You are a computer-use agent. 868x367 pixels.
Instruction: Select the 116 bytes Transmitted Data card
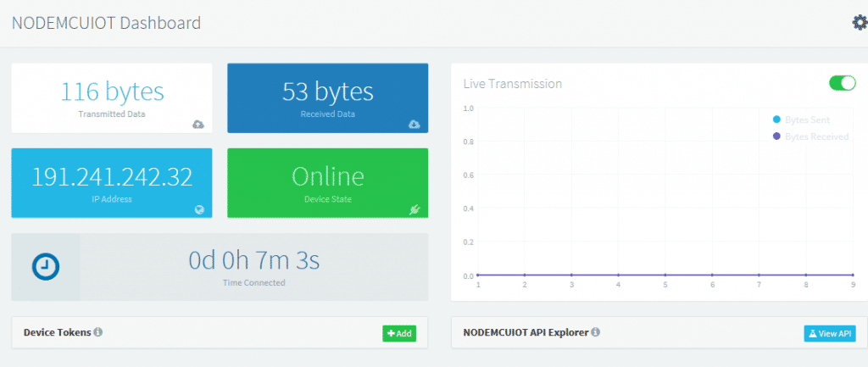tap(112, 97)
